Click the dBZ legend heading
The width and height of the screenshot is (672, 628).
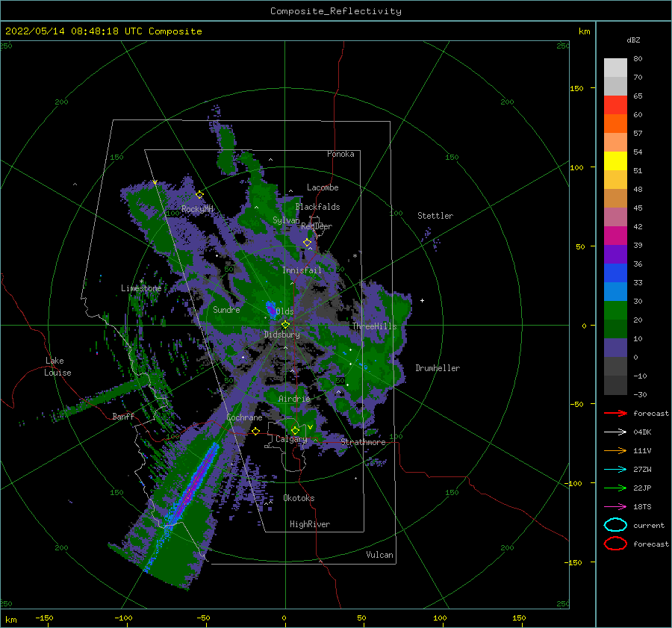[633, 40]
